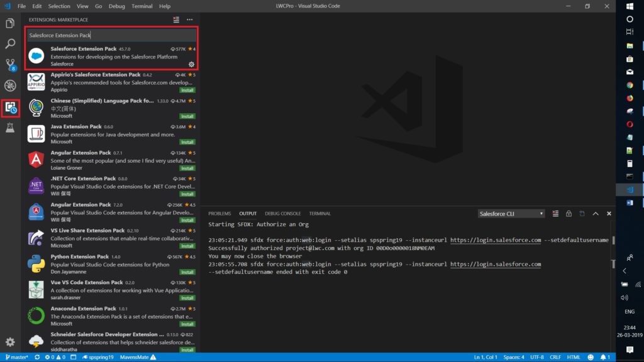The height and width of the screenshot is (362, 644).
Task: Install VS Live Share Extension Pack
Action: [x=187, y=246]
